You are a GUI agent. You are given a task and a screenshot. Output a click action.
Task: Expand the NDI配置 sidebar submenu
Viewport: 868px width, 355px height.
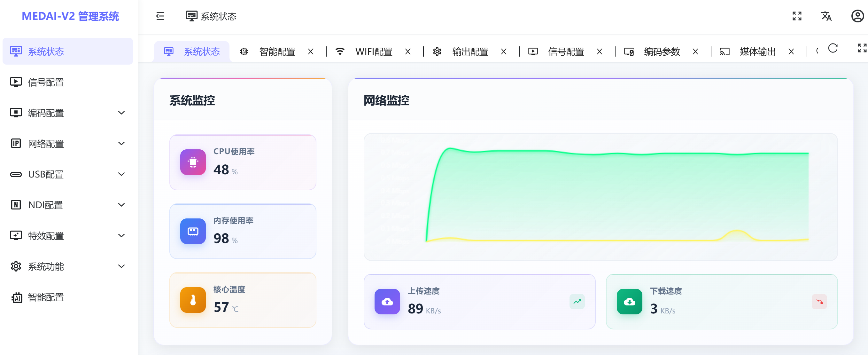68,205
